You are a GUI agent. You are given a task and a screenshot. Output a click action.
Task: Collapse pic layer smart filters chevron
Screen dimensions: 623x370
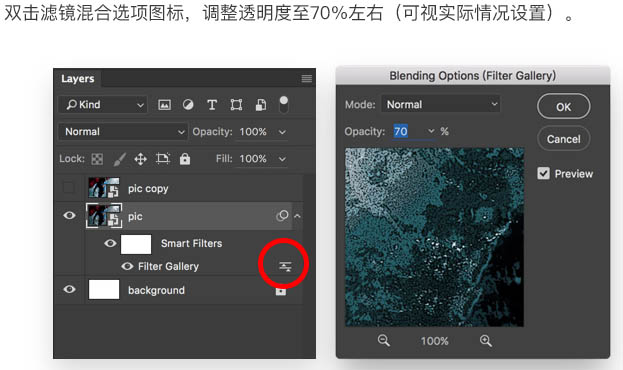click(297, 216)
